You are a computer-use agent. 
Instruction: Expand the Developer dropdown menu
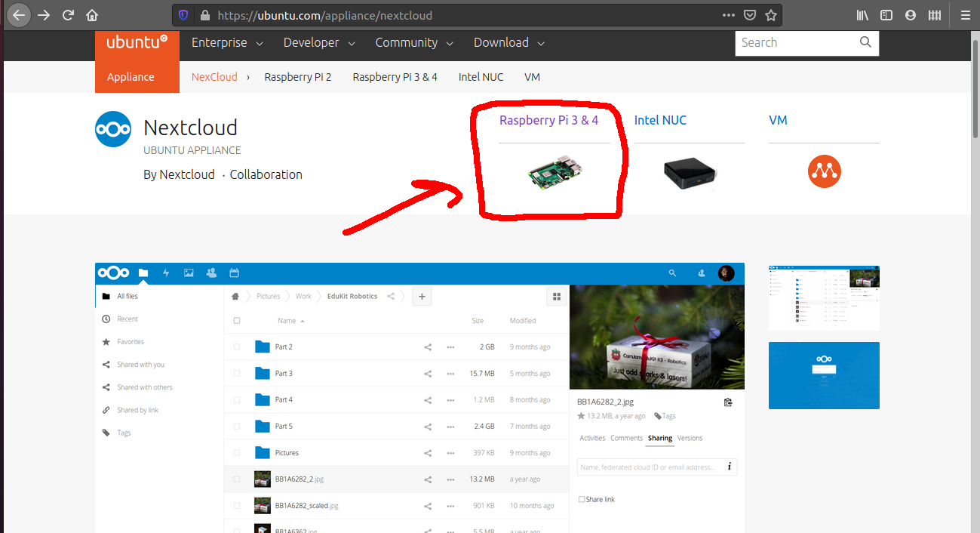(319, 43)
